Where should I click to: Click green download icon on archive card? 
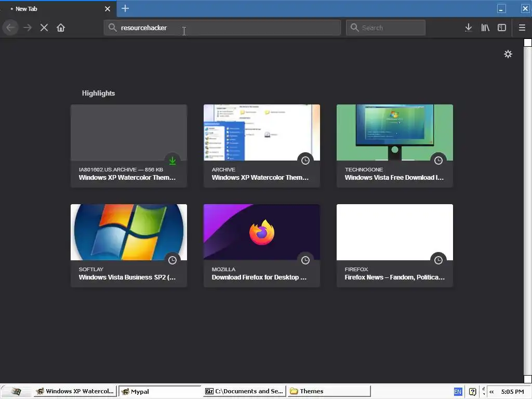pyautogui.click(x=172, y=161)
